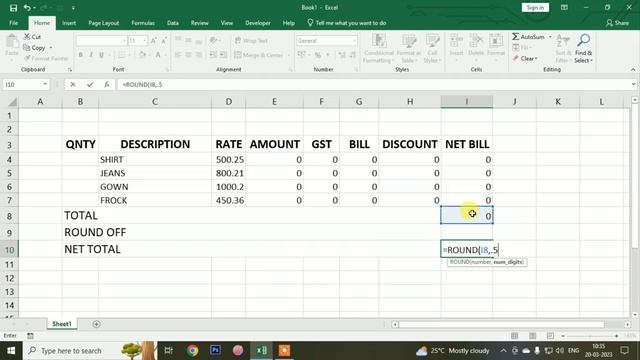
Task: Toggle Underline formatting
Action: (x=101, y=55)
